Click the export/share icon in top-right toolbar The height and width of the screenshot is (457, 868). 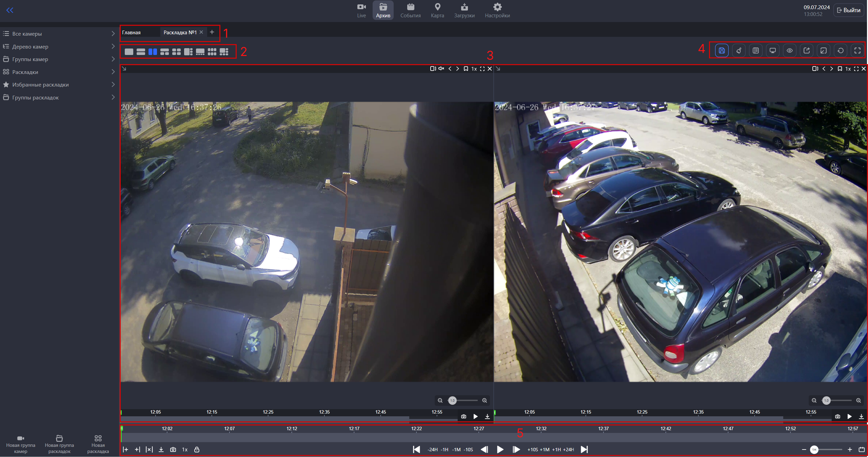807,50
